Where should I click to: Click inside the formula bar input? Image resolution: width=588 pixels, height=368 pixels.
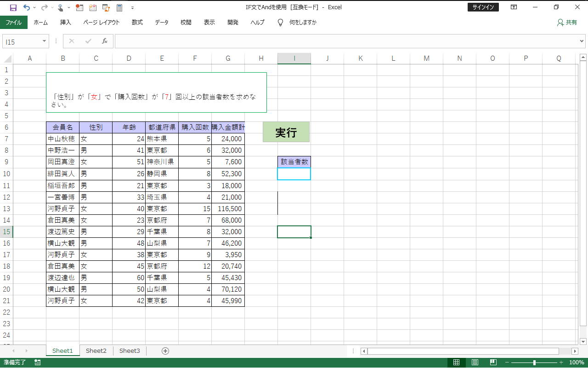click(x=347, y=41)
